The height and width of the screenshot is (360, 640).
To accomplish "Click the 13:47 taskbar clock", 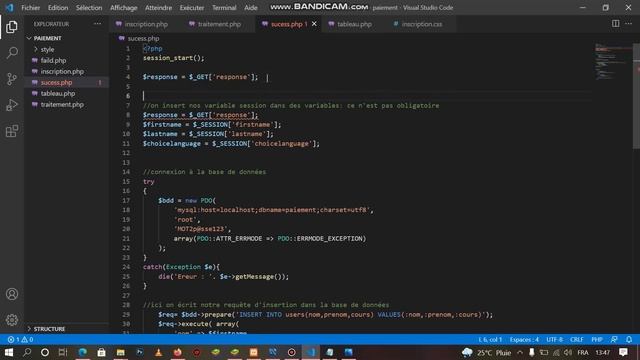I will pos(603,352).
